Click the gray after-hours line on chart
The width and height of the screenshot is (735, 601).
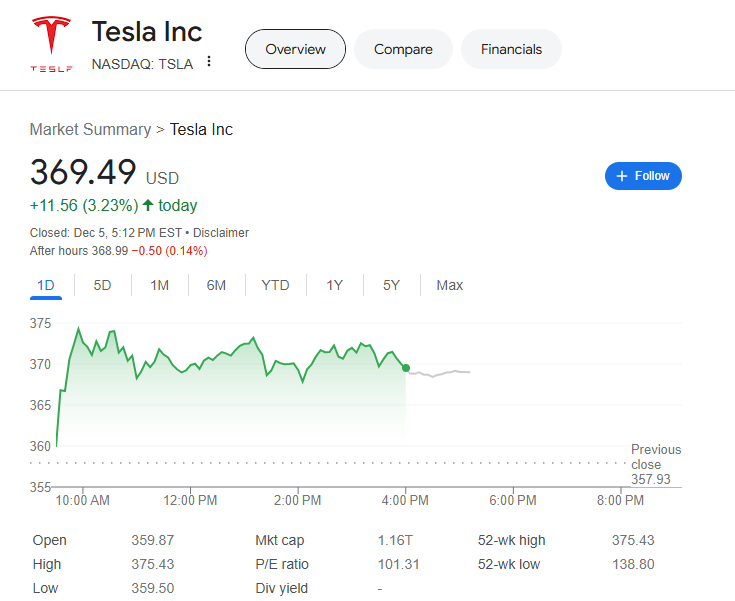pos(440,373)
